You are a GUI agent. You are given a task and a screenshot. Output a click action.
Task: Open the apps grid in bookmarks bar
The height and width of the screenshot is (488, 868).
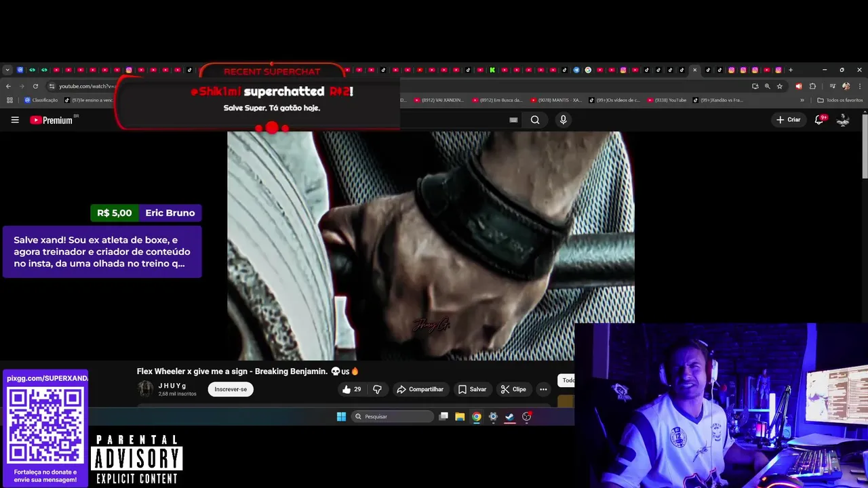9,100
